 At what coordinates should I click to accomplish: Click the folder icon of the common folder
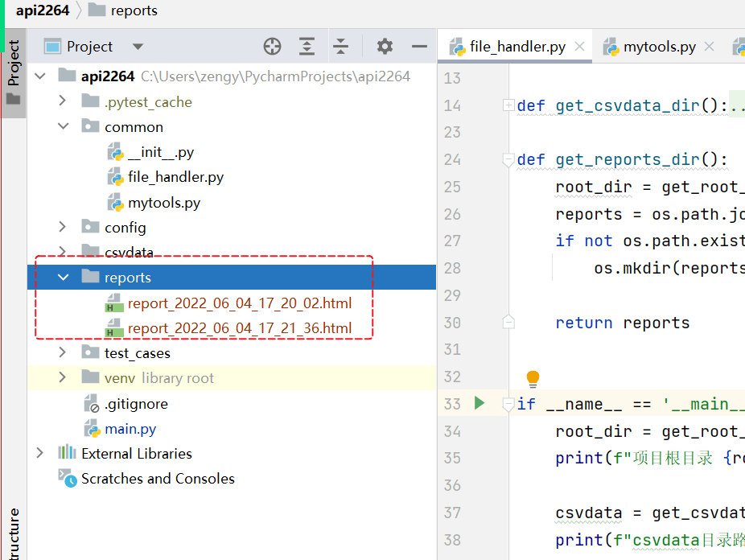coord(90,126)
